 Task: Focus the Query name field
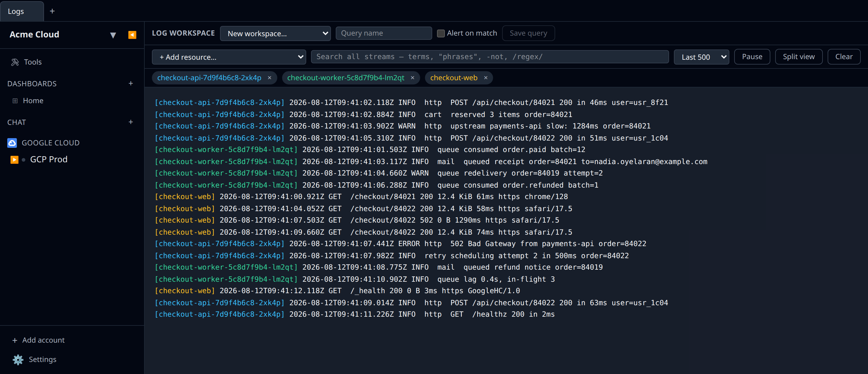[383, 33]
